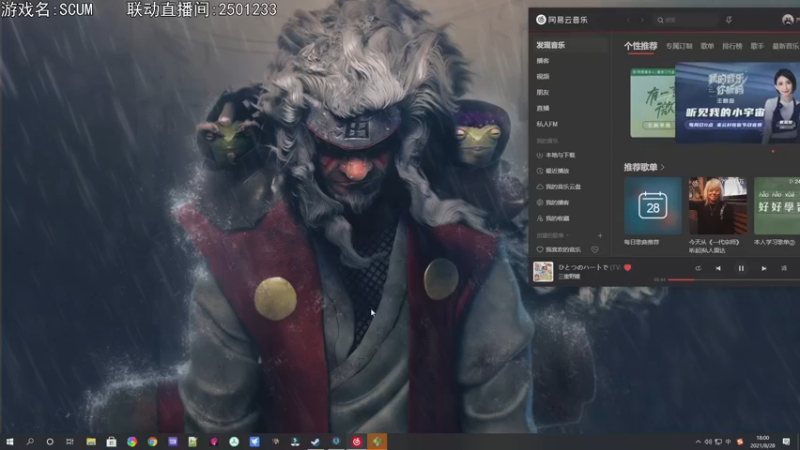Go back with the left navigation arrow

point(629,20)
